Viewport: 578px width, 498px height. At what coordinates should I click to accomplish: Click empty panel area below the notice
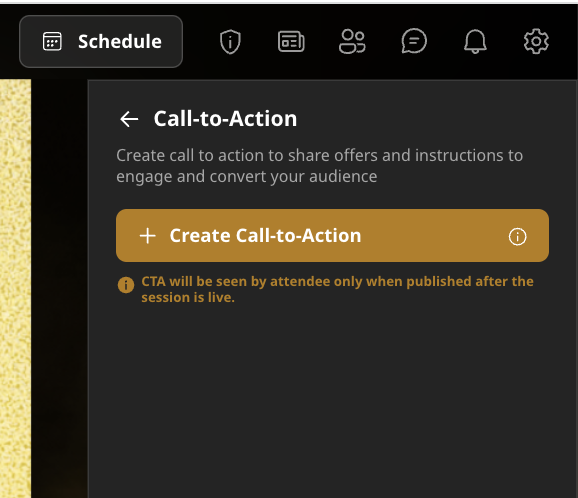(x=332, y=402)
